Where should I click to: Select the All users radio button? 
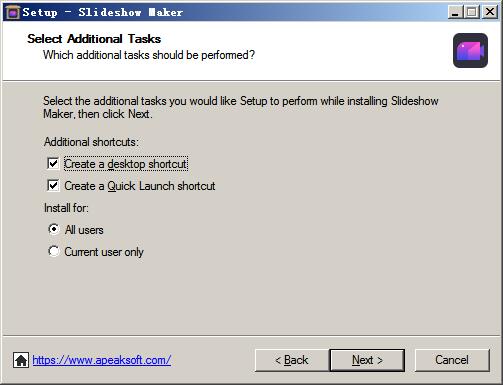point(54,229)
